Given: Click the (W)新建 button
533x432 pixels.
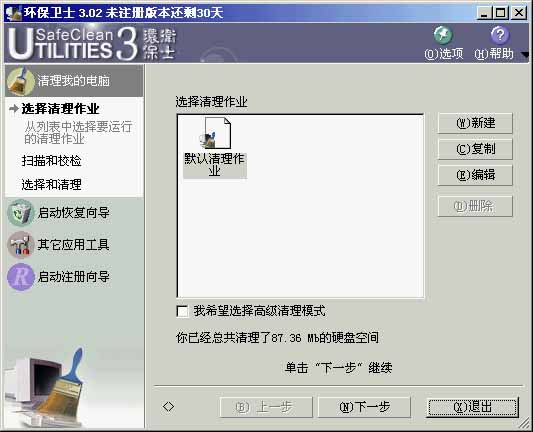Looking at the screenshot, I should pos(475,123).
